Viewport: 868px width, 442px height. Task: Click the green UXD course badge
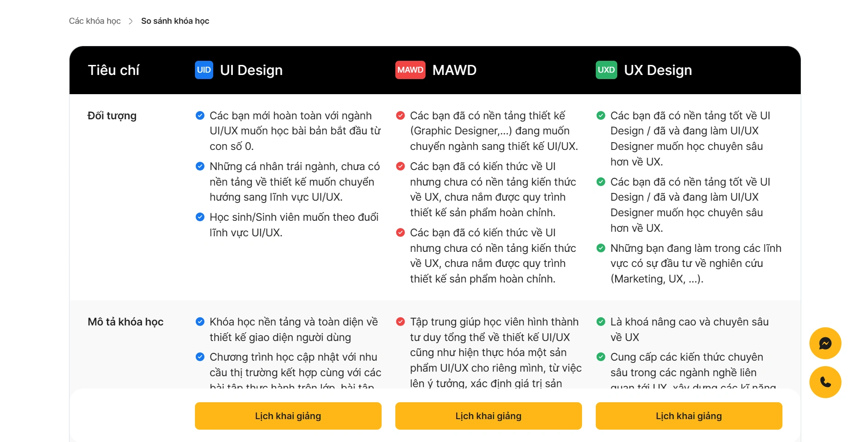[x=606, y=70]
